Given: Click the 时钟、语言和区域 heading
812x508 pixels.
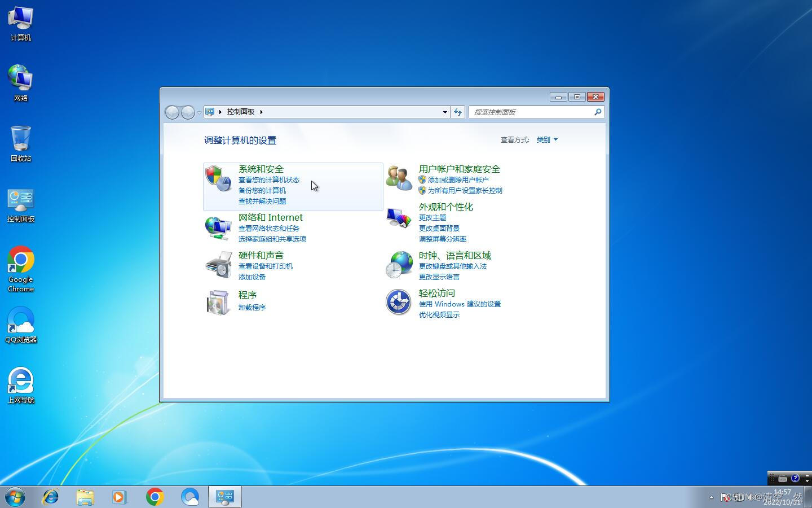Looking at the screenshot, I should [455, 255].
